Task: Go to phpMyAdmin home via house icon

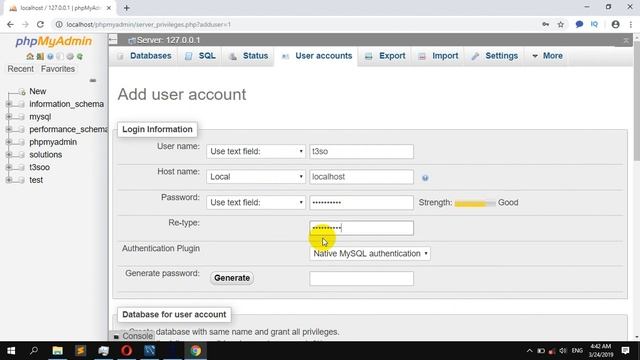Action: 30,56
